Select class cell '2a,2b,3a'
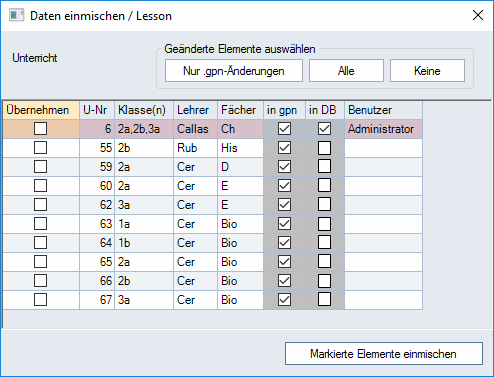This screenshot has height=377, width=494. click(x=144, y=129)
